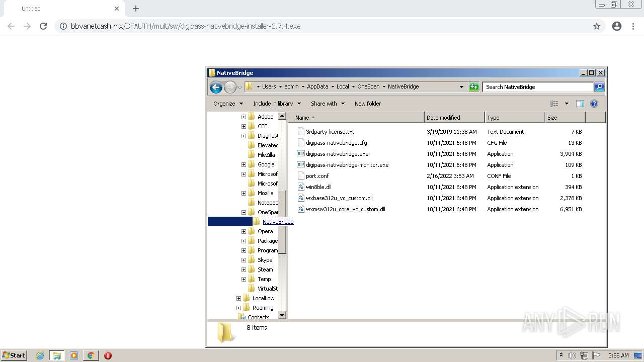Open the address bar history dropdown

click(461, 87)
